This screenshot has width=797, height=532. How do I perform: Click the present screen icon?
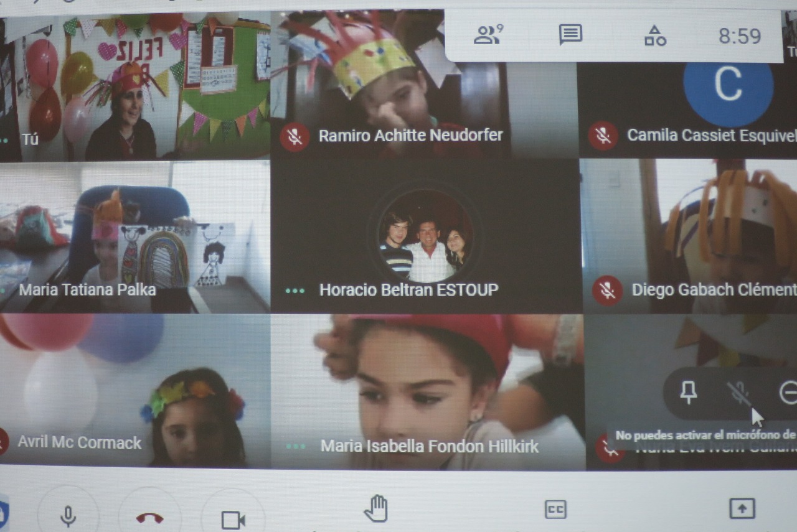(x=742, y=508)
